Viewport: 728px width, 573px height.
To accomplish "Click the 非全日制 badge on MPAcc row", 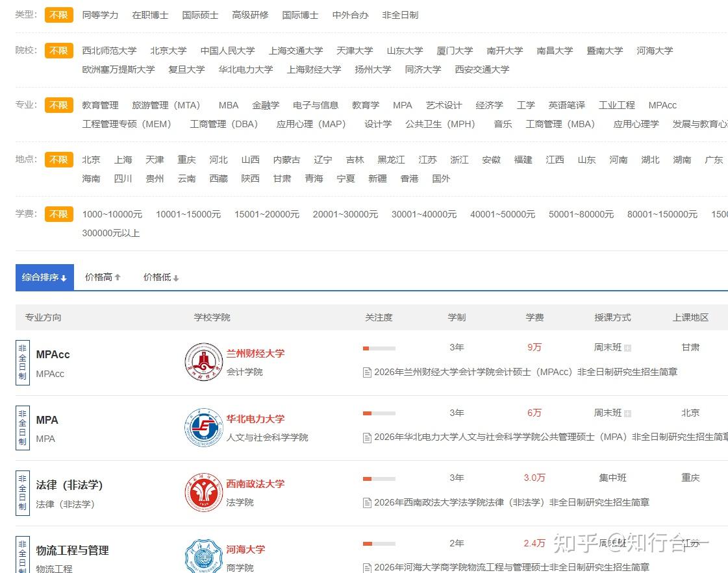I will (22, 362).
